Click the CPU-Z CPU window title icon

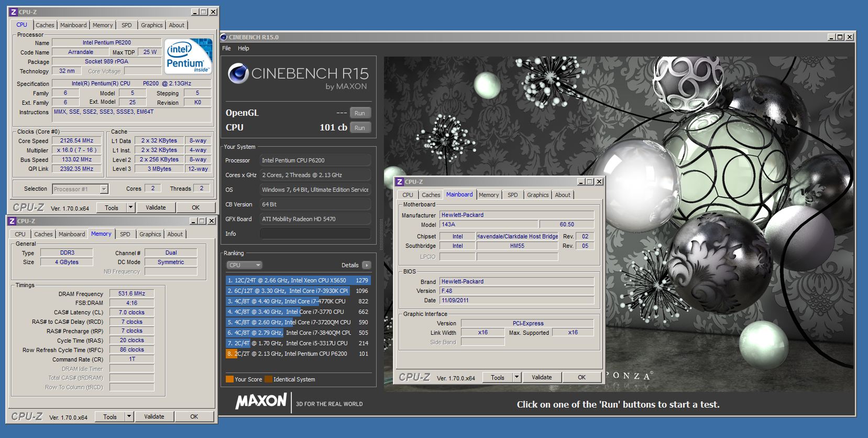pyautogui.click(x=14, y=12)
